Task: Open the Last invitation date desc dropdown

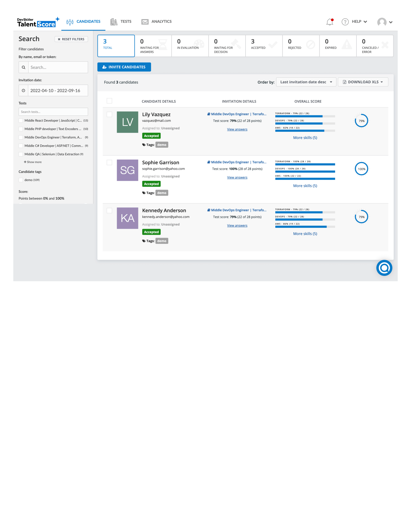Action: [x=306, y=82]
